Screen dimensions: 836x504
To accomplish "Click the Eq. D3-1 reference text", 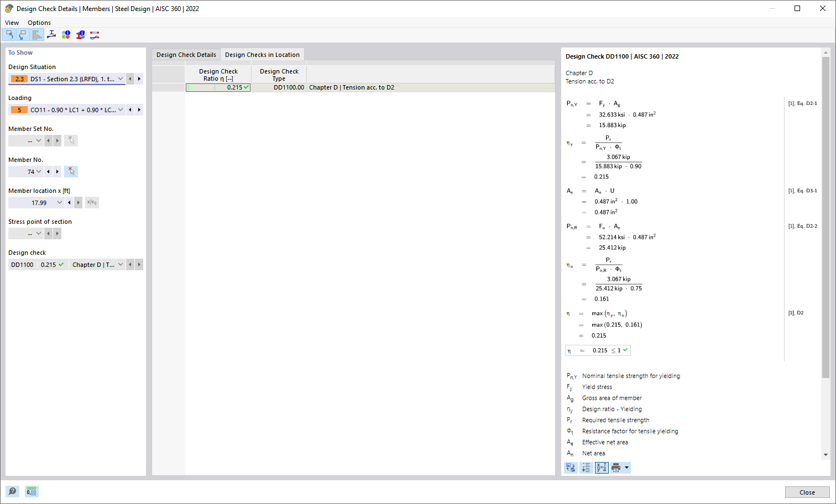I will tap(802, 191).
